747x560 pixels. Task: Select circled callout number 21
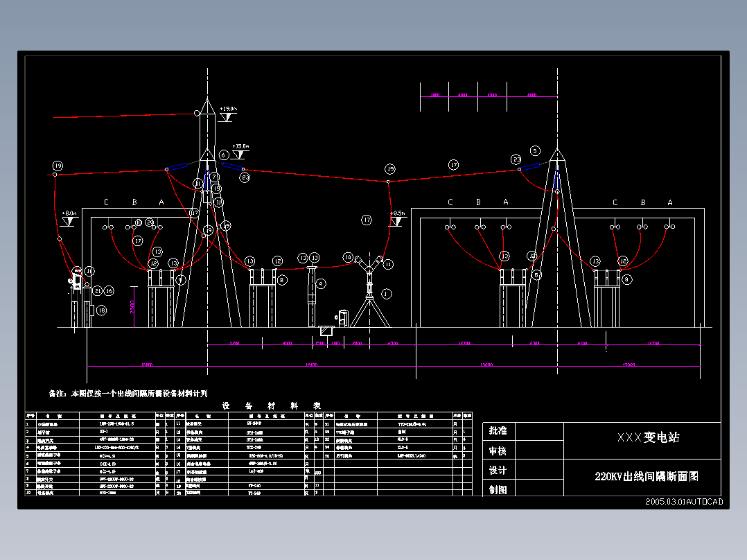coord(98,290)
